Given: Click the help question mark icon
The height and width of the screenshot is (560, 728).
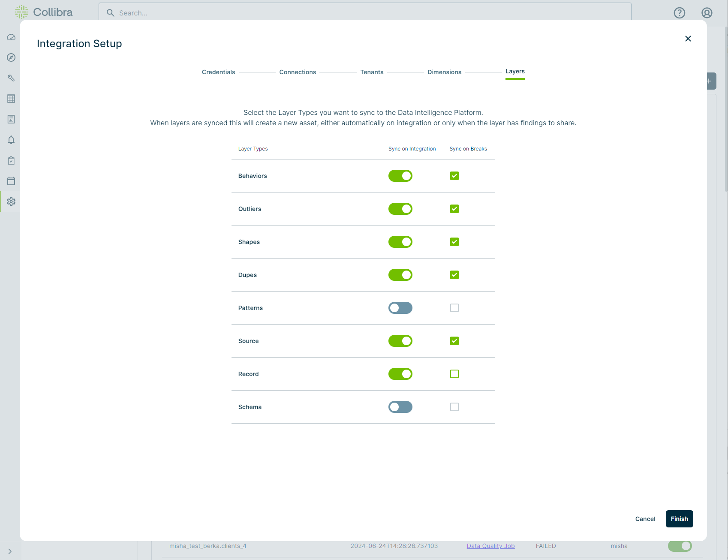Looking at the screenshot, I should point(679,13).
